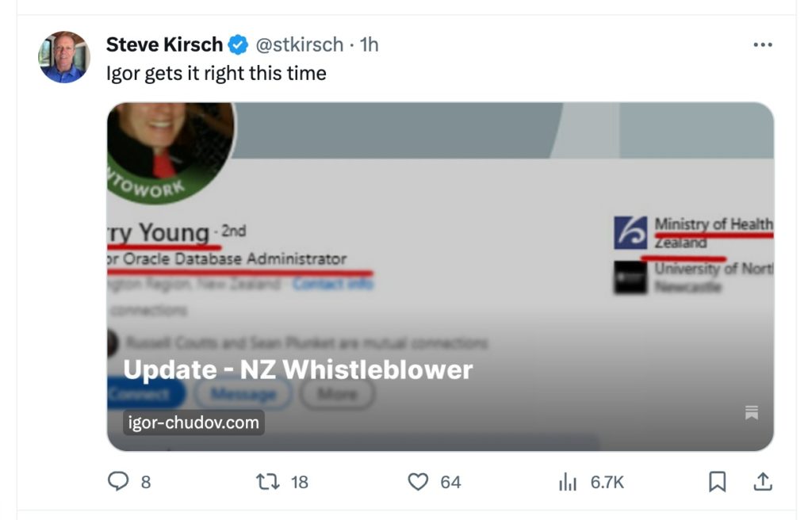The height and width of the screenshot is (520, 812).
Task: View tweet analytics bar chart icon
Action: 568,481
